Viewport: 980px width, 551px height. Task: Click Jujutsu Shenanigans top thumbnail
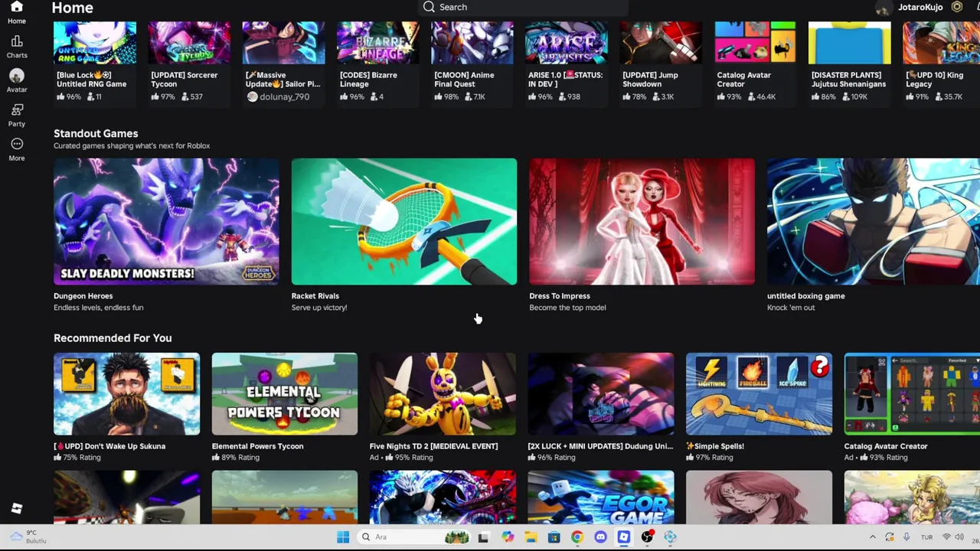850,43
